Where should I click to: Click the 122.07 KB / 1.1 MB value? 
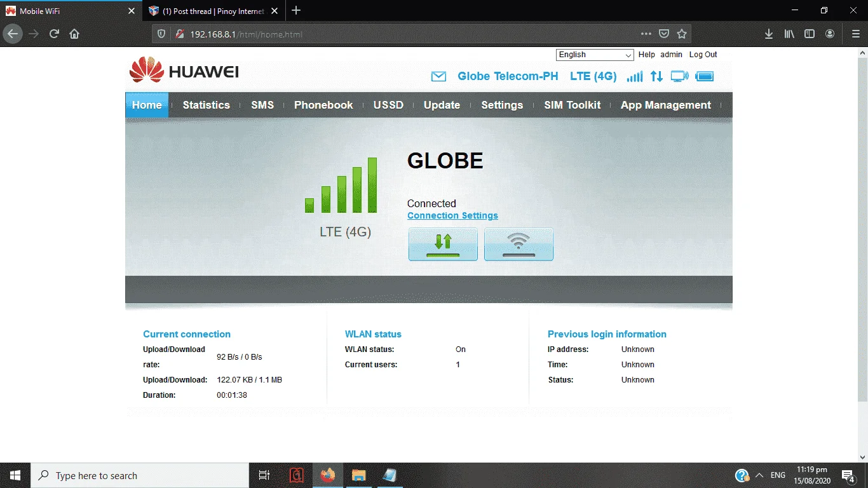[249, 380]
